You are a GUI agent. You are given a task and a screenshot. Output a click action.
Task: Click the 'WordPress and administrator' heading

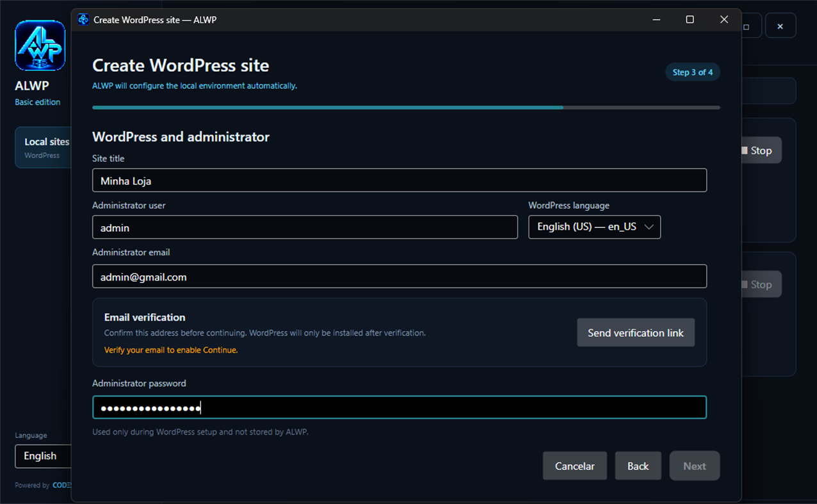tap(181, 136)
